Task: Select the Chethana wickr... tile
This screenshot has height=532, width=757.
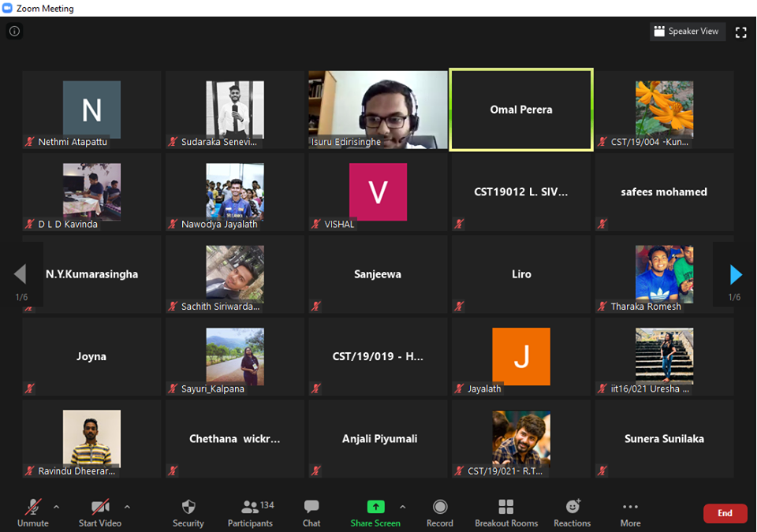Action: pos(235,439)
